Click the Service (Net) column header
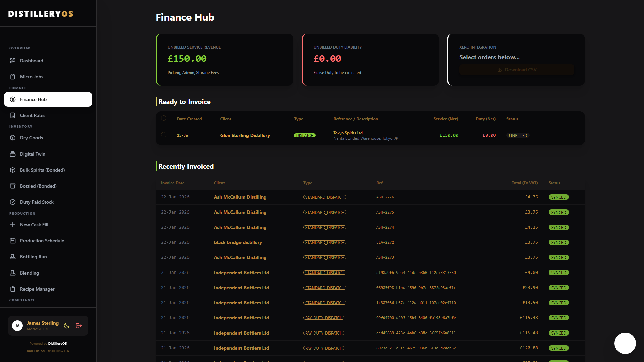 [445, 119]
